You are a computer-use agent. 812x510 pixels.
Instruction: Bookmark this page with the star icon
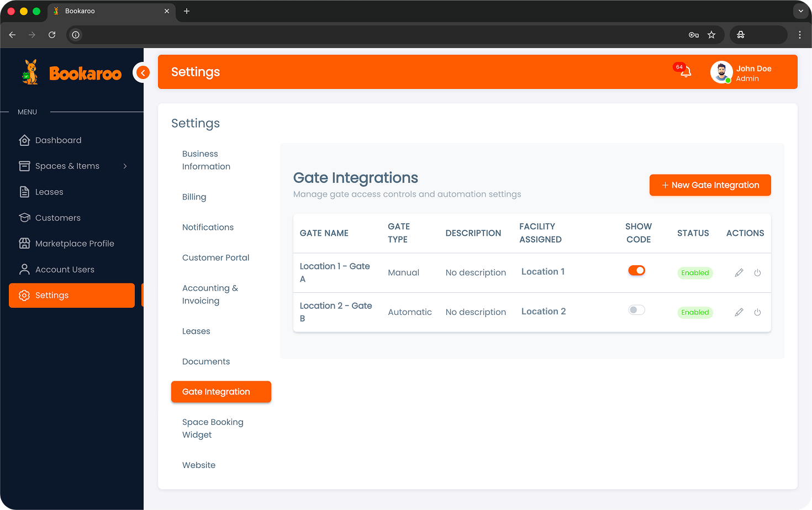click(x=711, y=35)
